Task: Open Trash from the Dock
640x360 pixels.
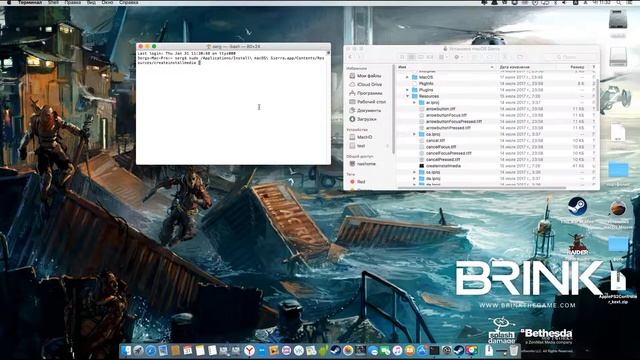Action: point(514,350)
